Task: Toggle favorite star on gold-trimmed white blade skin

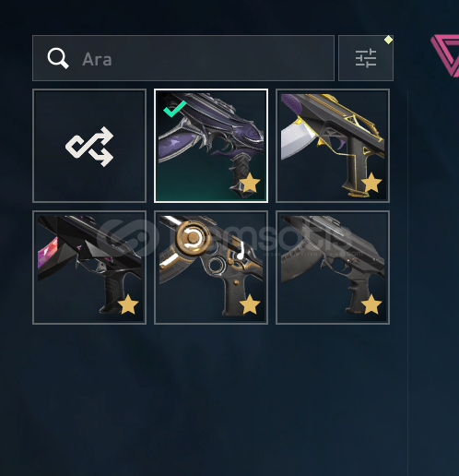Action: pos(371,183)
